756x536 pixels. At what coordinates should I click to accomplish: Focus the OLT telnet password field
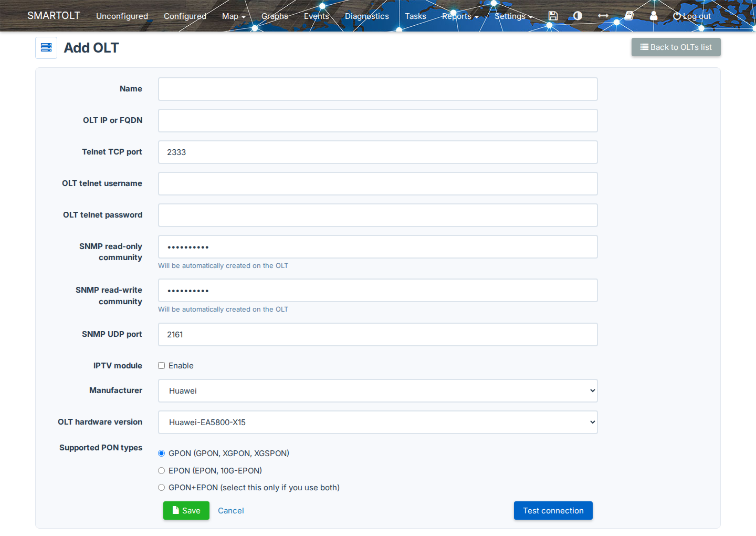pyautogui.click(x=378, y=215)
